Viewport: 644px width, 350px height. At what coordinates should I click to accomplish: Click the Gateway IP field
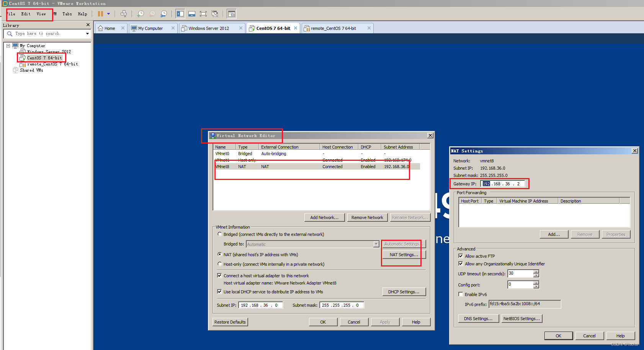(502, 184)
